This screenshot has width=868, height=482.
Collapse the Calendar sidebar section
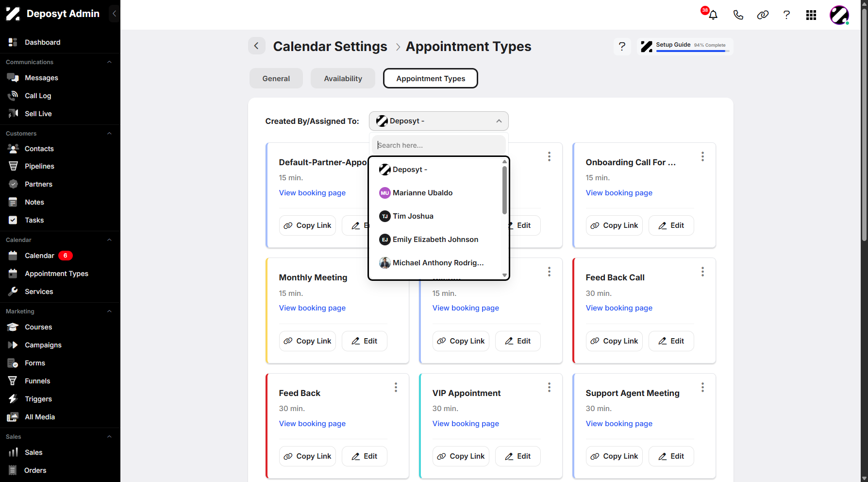[109, 240]
